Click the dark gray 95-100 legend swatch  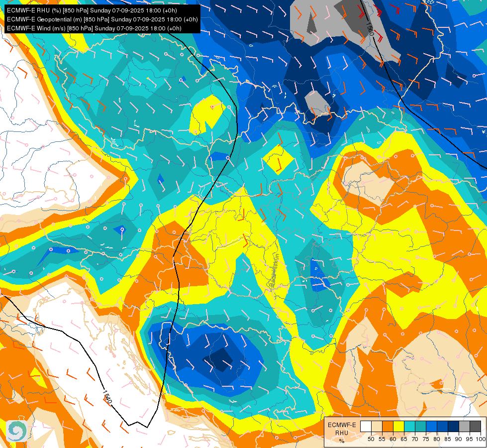tap(475, 427)
